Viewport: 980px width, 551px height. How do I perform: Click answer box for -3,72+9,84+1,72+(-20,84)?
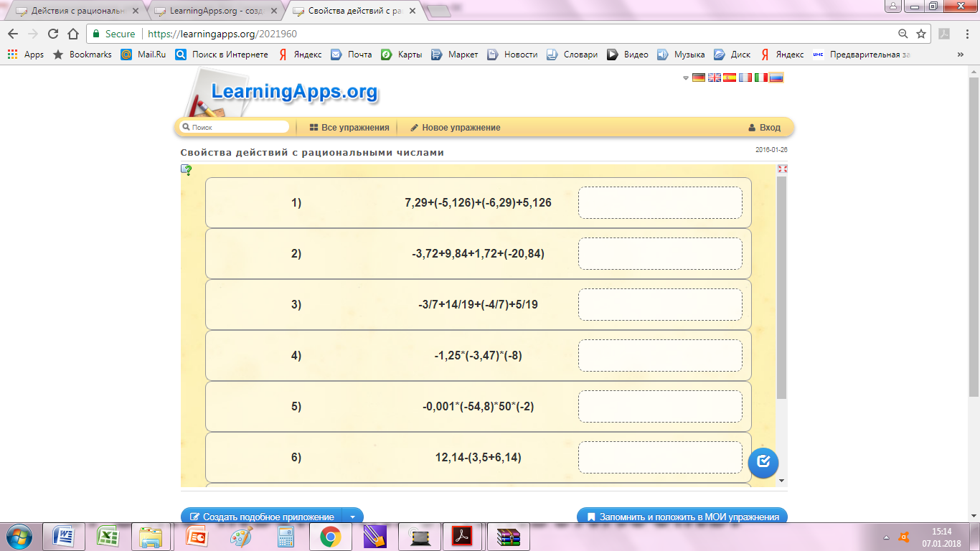(x=660, y=253)
